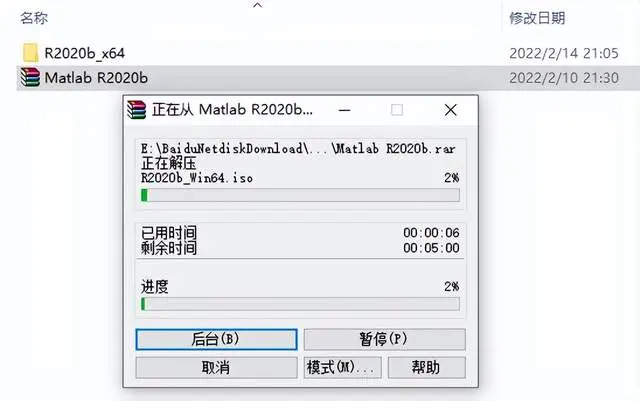Click the WinRAR icon in dialog title bar

click(136, 109)
